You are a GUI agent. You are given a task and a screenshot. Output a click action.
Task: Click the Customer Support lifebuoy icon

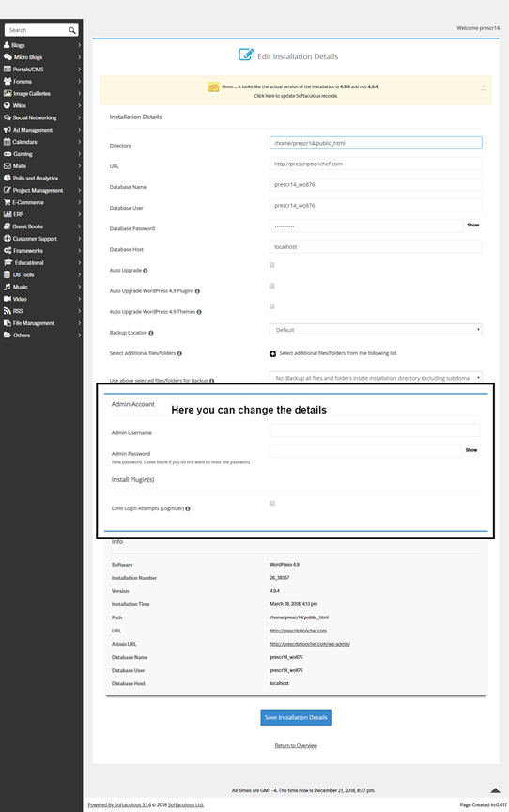point(8,238)
